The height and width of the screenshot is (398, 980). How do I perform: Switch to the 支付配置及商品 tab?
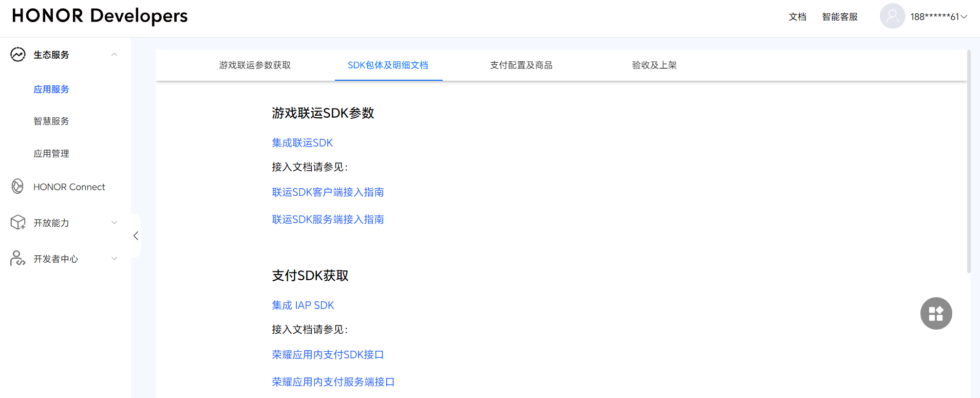click(521, 65)
